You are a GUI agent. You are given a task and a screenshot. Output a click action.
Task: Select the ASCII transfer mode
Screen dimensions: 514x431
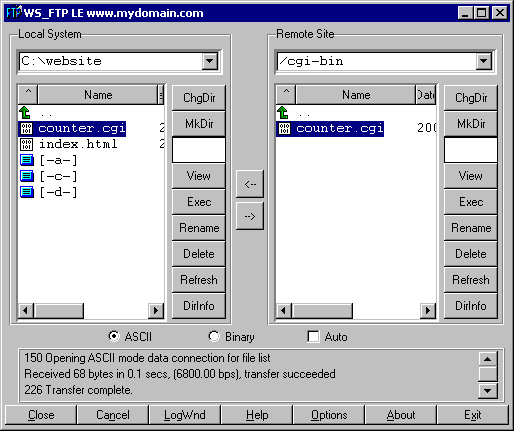(x=114, y=336)
